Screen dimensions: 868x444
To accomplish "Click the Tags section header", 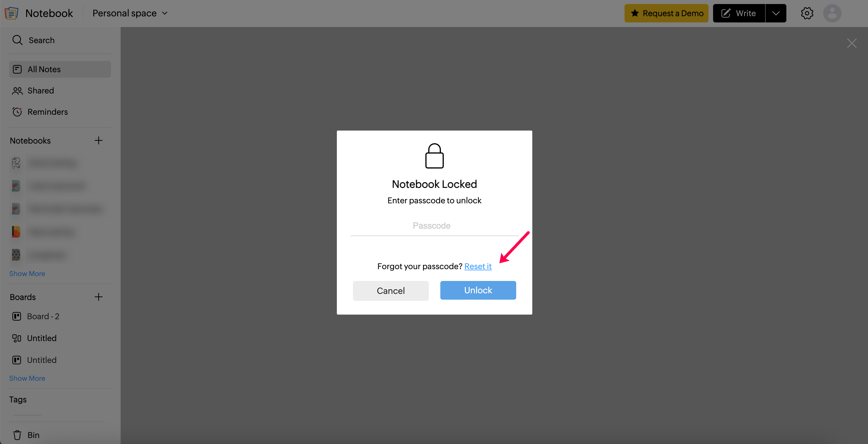I will tap(18, 399).
